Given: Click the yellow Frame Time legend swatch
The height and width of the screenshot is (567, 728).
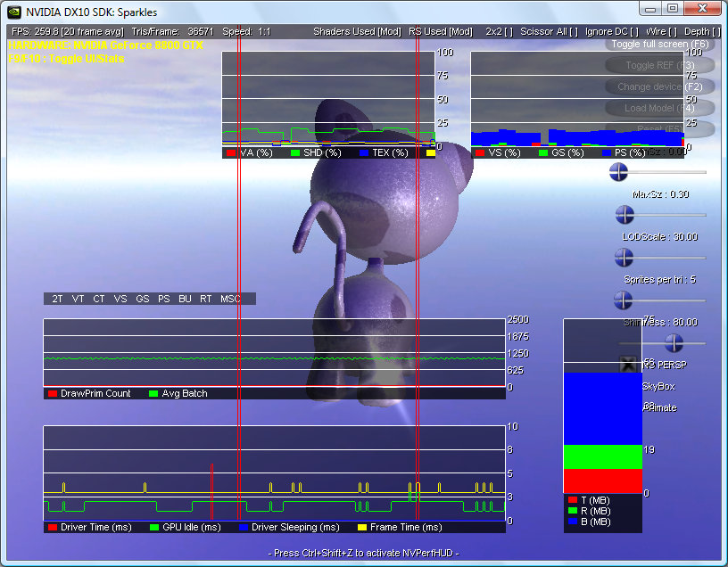Looking at the screenshot, I should coord(361,527).
